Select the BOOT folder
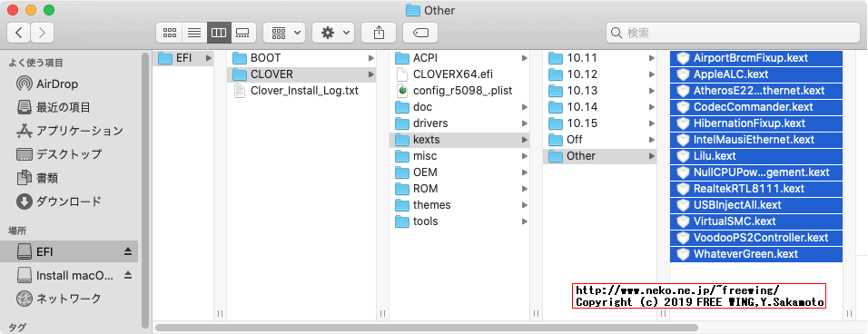This screenshot has width=868, height=334. click(x=301, y=57)
